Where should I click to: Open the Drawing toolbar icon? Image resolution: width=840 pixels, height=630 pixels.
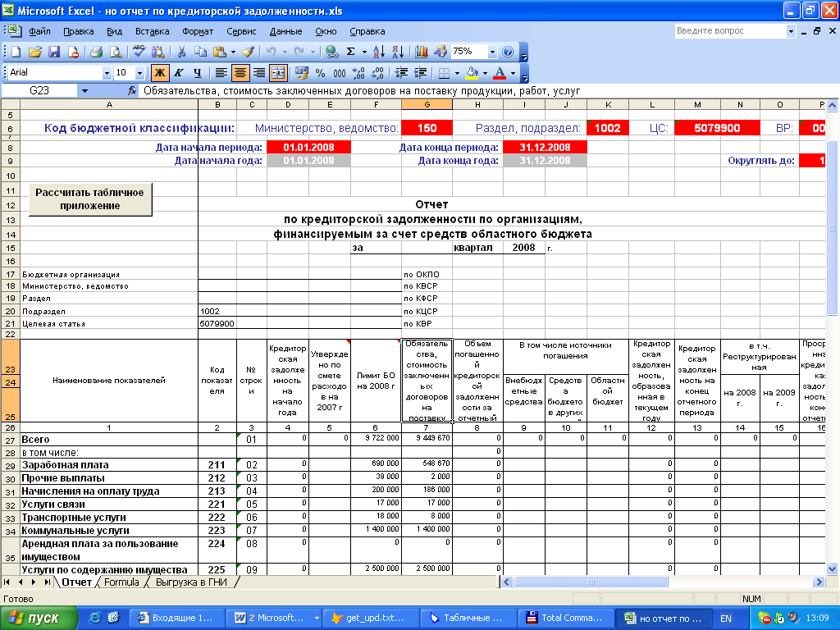441,52
